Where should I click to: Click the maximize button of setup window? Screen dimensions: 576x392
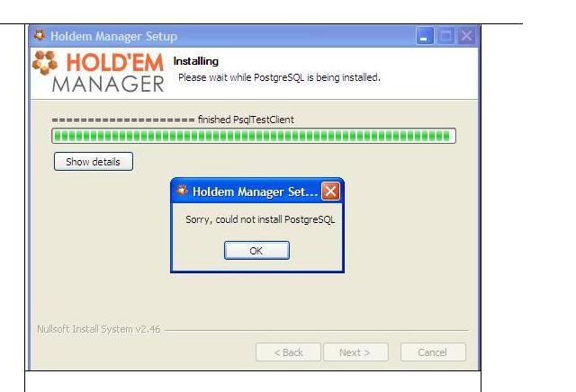click(445, 36)
